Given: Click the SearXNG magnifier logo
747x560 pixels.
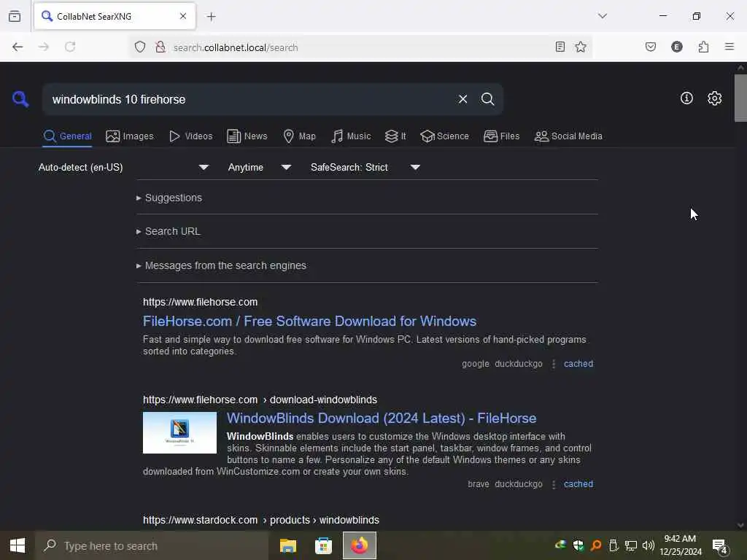Looking at the screenshot, I should 20,99.
